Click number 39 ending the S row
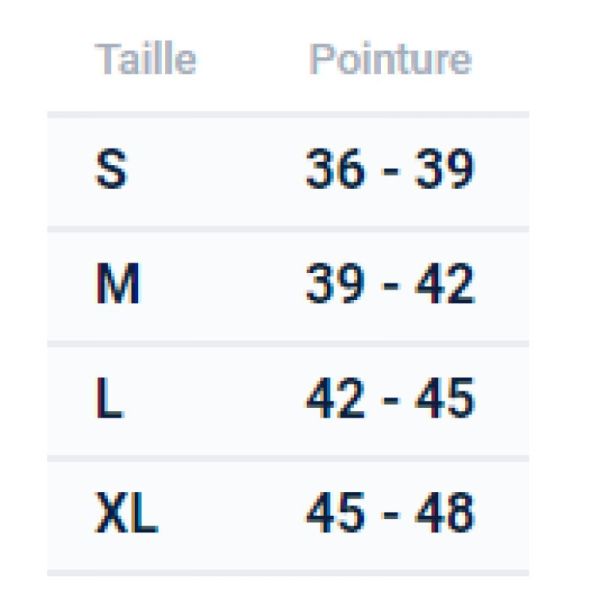The width and height of the screenshot is (600, 600). point(445,169)
